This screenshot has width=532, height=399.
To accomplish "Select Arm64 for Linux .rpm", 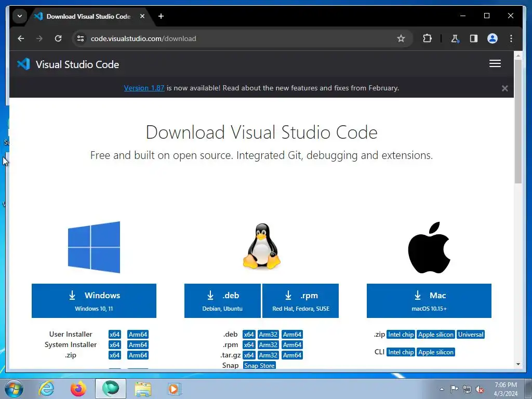I will pos(292,345).
